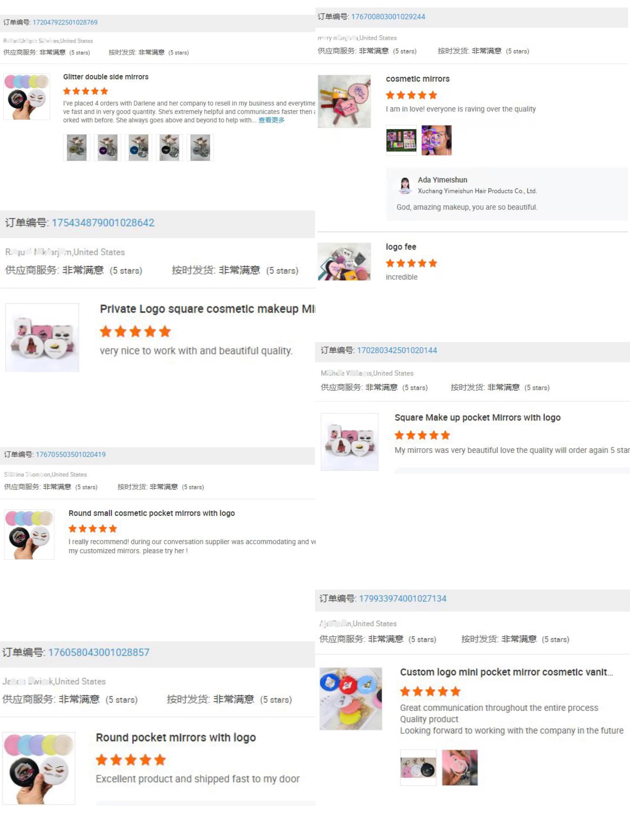
Task: View first review photo under Glitter mirrors review
Action: 77,147
